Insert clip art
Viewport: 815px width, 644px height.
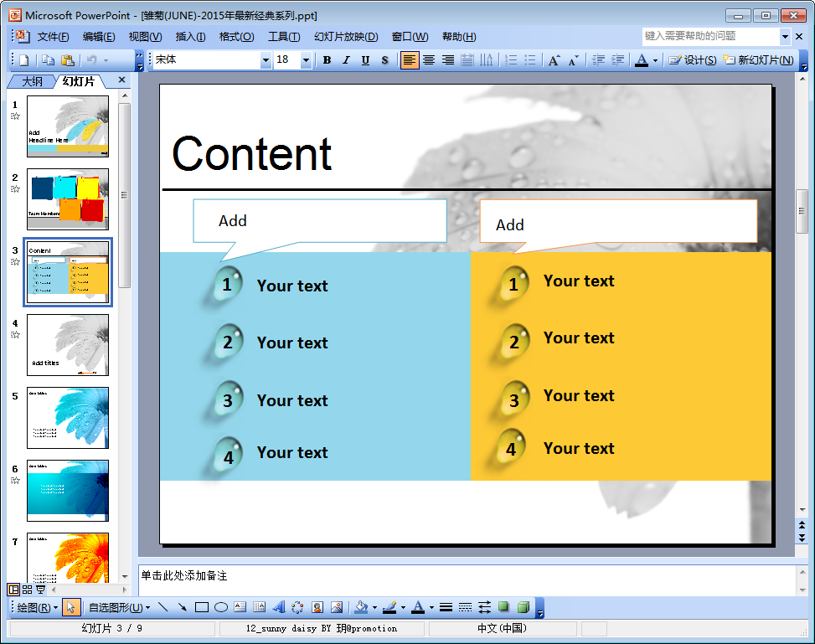point(317,607)
